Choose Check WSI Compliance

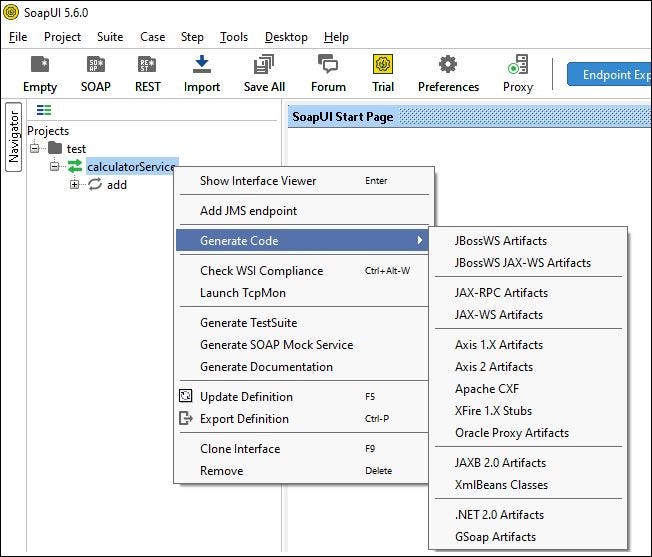(304, 271)
